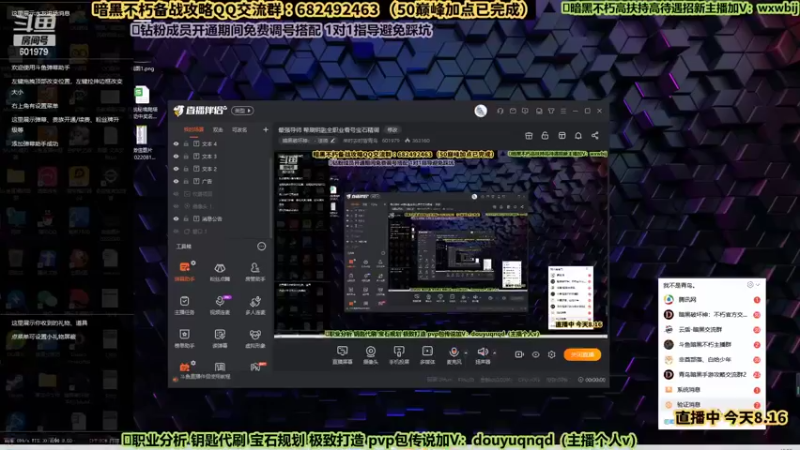Image resolution: width=800 pixels, height=450 pixels.
Task: Click the orange 开始直播 start streaming button
Action: 582,354
